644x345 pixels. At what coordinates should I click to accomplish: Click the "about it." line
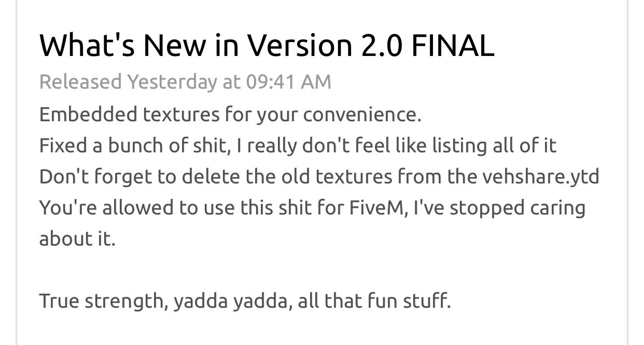[77, 239]
